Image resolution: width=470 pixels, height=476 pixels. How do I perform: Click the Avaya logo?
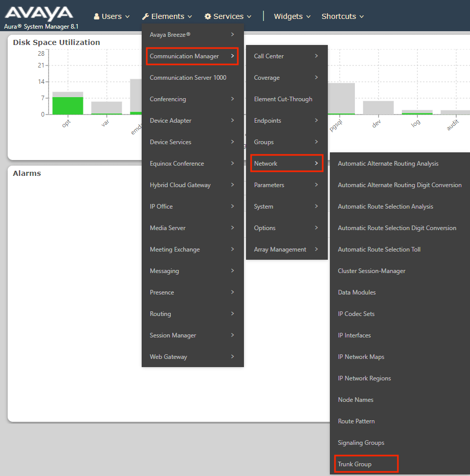pyautogui.click(x=39, y=13)
